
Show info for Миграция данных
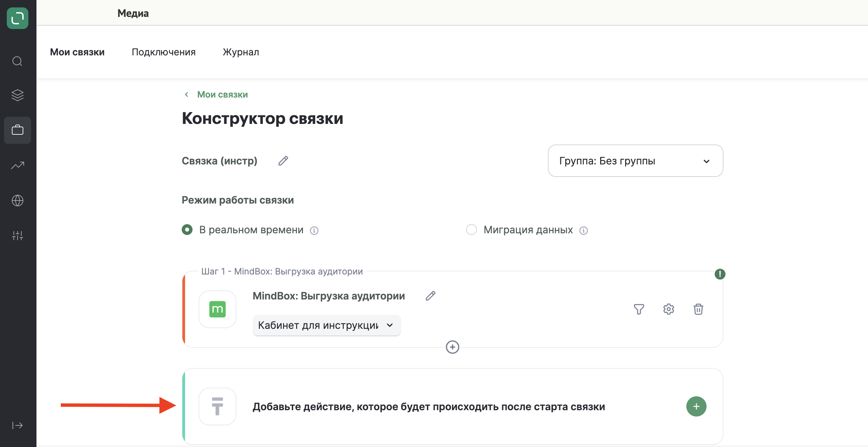click(x=583, y=230)
